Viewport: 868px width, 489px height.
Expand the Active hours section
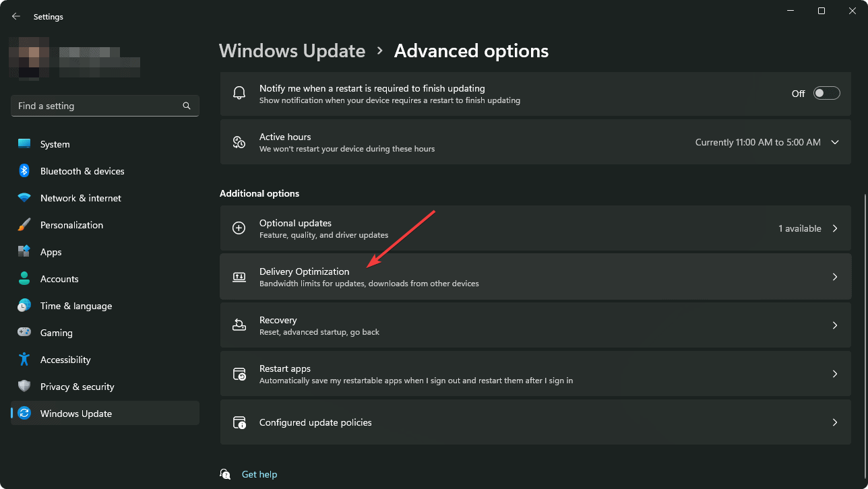click(x=835, y=142)
